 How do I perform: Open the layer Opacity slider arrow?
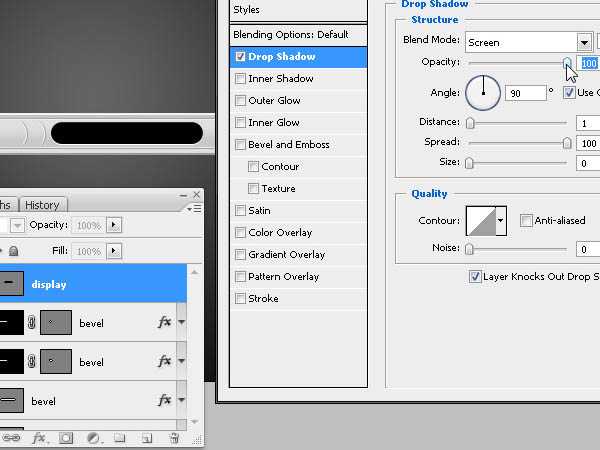coord(112,226)
